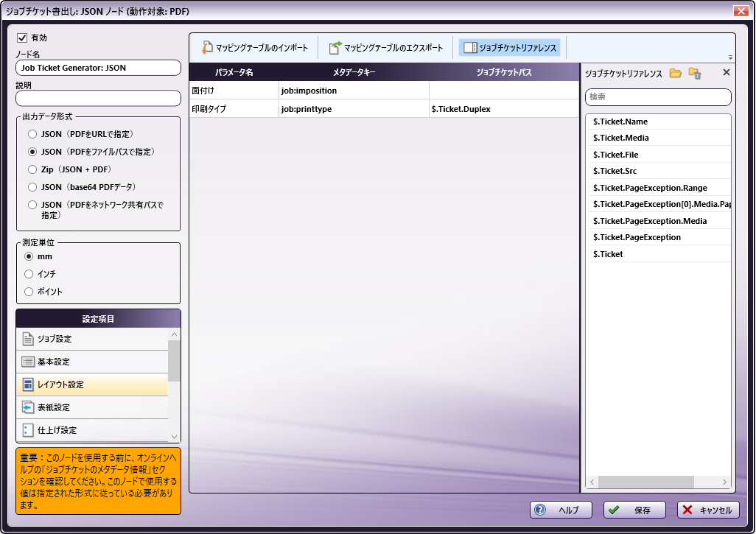Click the 検索 search field
756x534 pixels.
coord(658,97)
